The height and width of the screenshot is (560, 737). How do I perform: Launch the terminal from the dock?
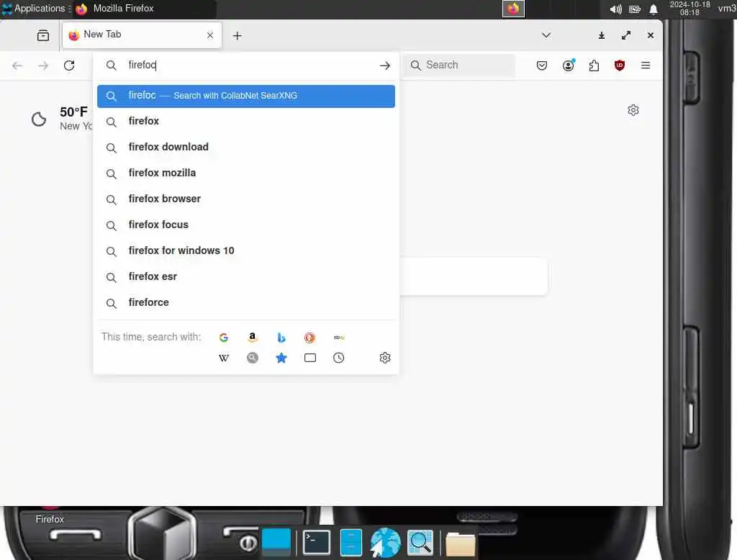pyautogui.click(x=317, y=542)
